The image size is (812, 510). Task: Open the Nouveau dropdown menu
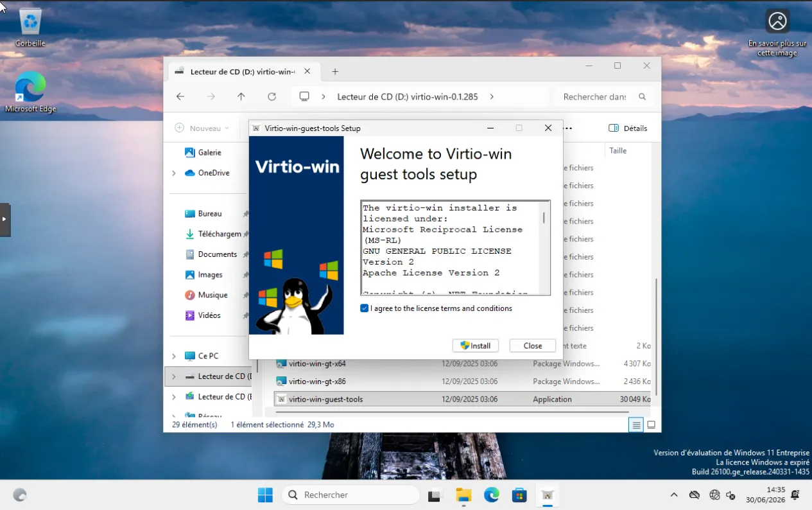[202, 128]
